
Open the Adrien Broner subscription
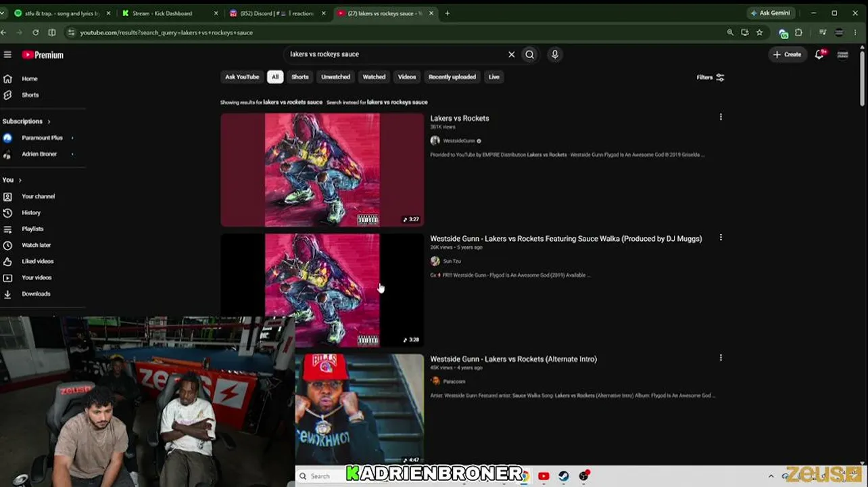coord(39,154)
